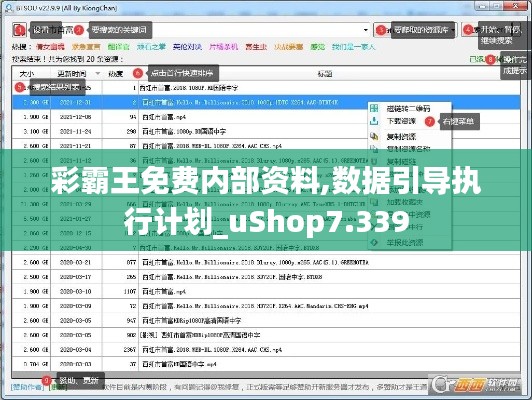Image resolution: width=532 pixels, height=400 pixels.
Task: Expand the search keyword history dropdown arrow
Action: point(366,30)
